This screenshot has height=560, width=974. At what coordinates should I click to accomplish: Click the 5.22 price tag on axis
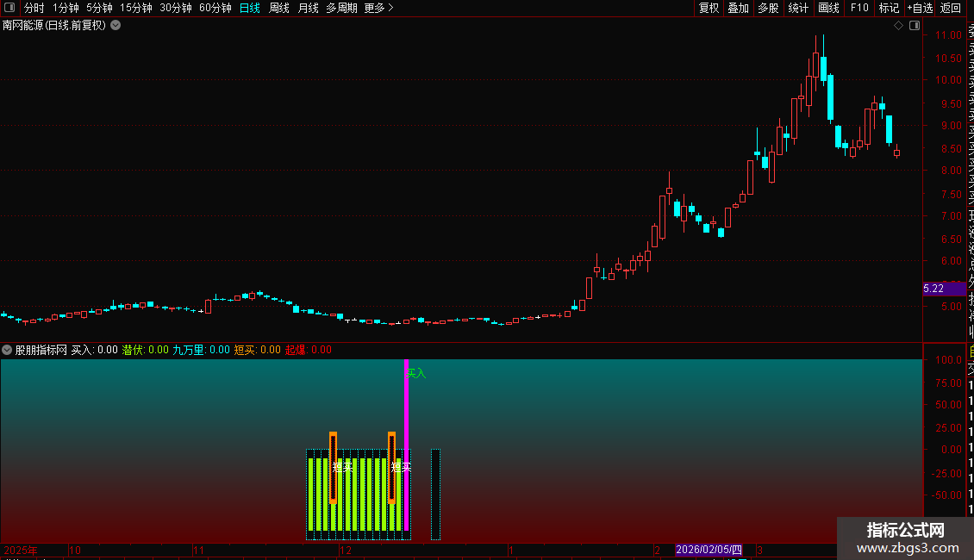pyautogui.click(x=944, y=289)
